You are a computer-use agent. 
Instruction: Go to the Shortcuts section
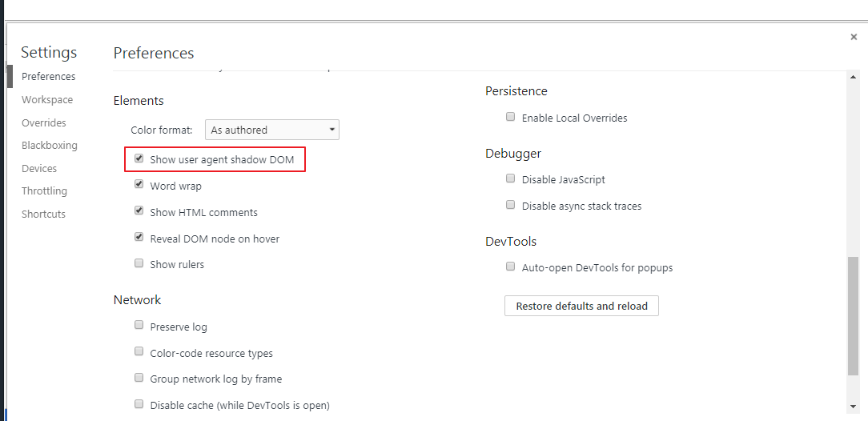click(44, 215)
